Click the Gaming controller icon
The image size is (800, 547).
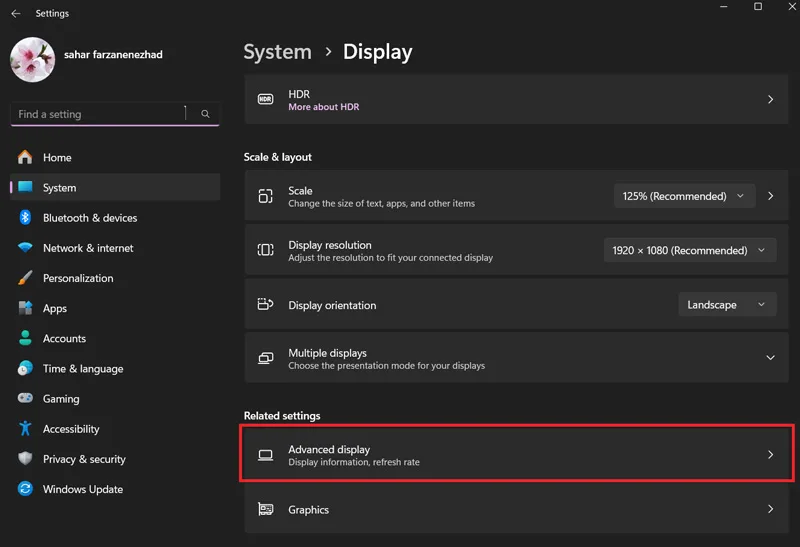point(25,398)
